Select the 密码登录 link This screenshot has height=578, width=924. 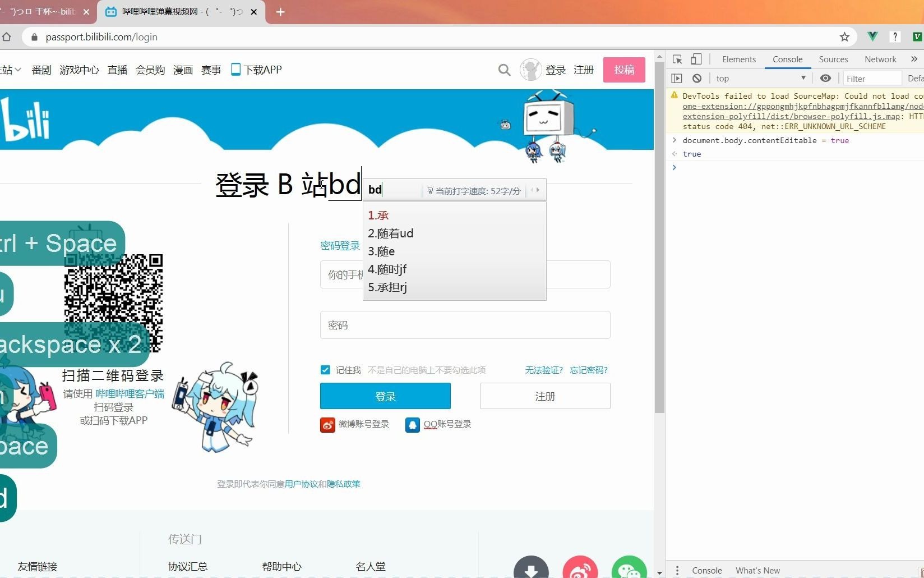[340, 245]
